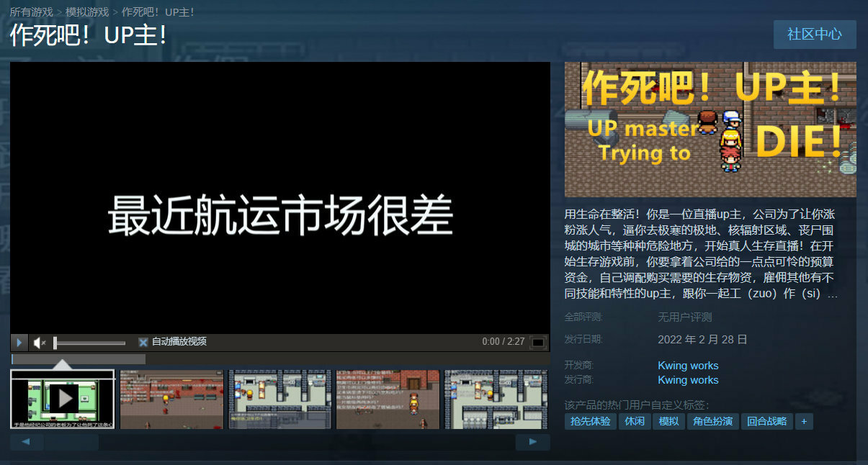Click the 无用户评测 review summary
Viewport: 868px width, 465px height.
684,317
